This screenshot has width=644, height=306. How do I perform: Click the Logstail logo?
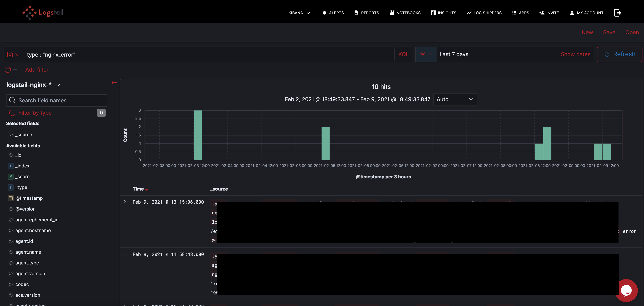pos(43,12)
